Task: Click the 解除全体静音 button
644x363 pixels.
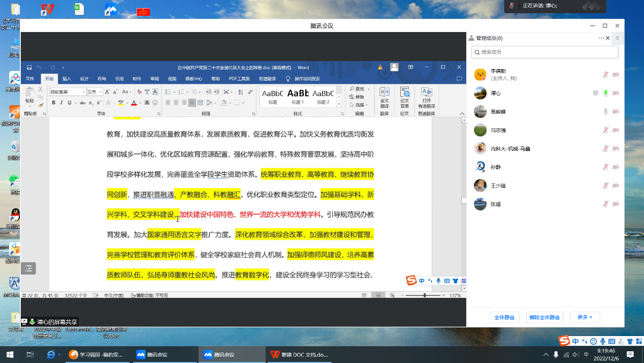Action: click(544, 317)
